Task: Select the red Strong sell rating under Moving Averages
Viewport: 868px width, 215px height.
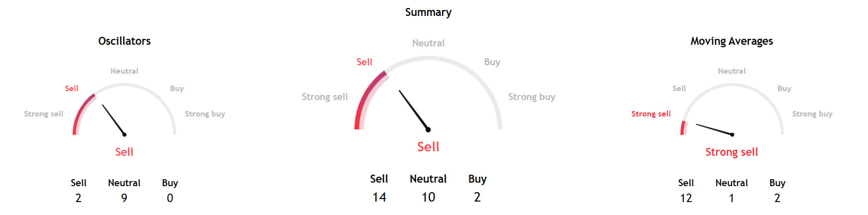Action: point(732,152)
